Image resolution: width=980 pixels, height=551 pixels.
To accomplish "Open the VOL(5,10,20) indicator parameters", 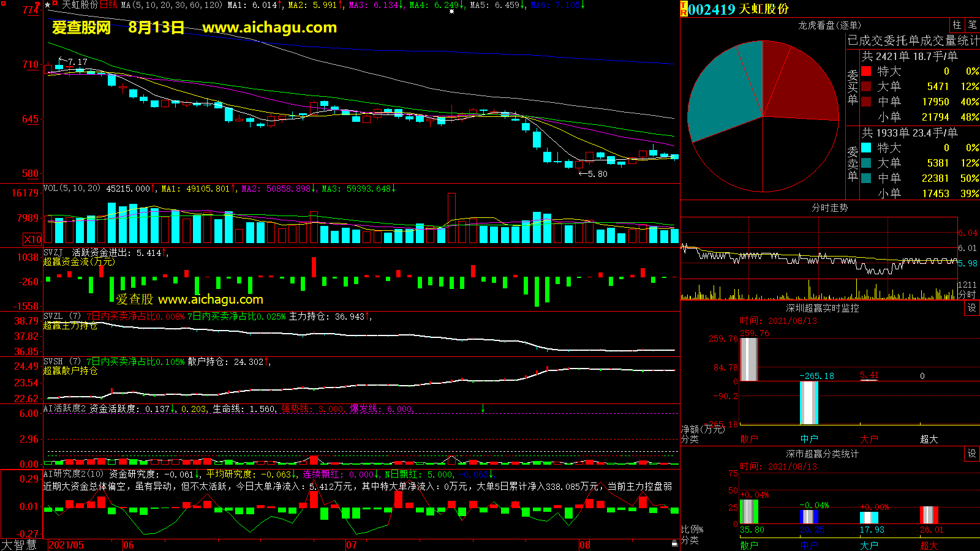I will pyautogui.click(x=72, y=189).
